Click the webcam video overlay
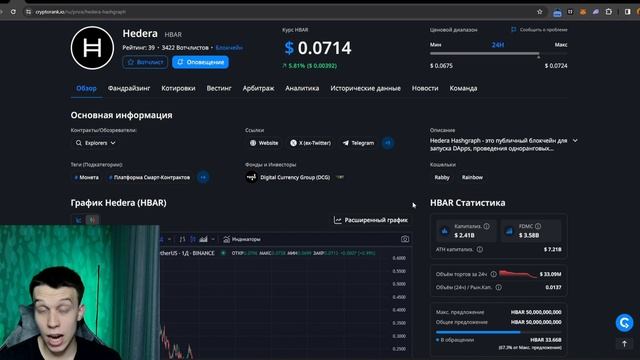 80,292
